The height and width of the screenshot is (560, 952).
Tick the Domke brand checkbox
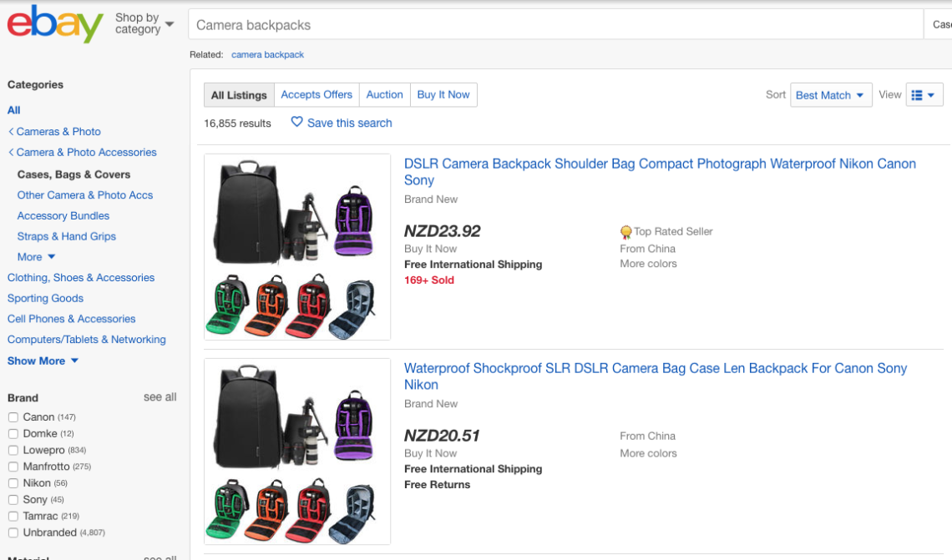point(13,434)
